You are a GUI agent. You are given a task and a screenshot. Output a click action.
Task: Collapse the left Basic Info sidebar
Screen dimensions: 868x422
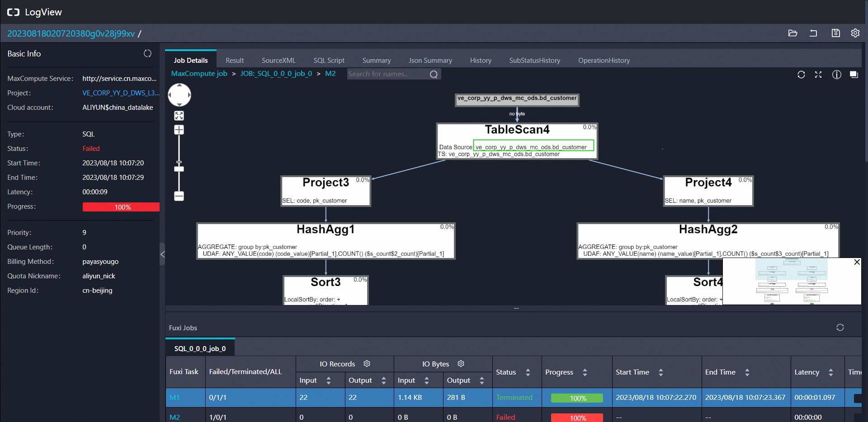[x=162, y=254]
